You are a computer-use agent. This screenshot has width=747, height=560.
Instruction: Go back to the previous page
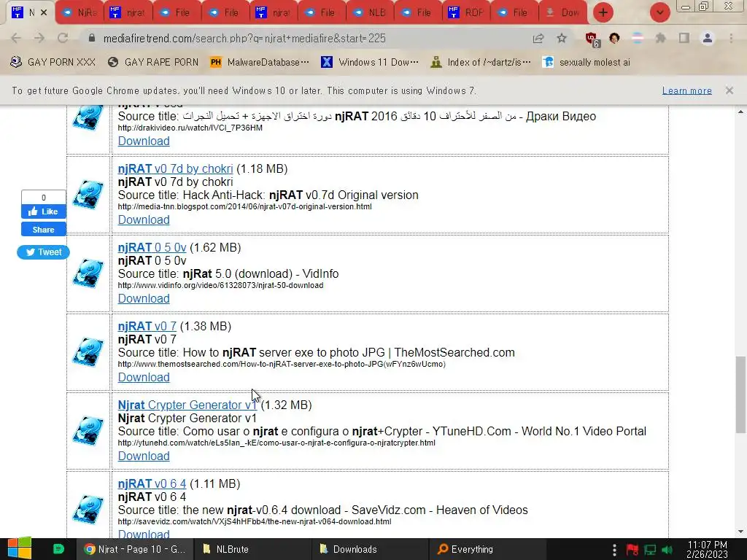(x=16, y=38)
